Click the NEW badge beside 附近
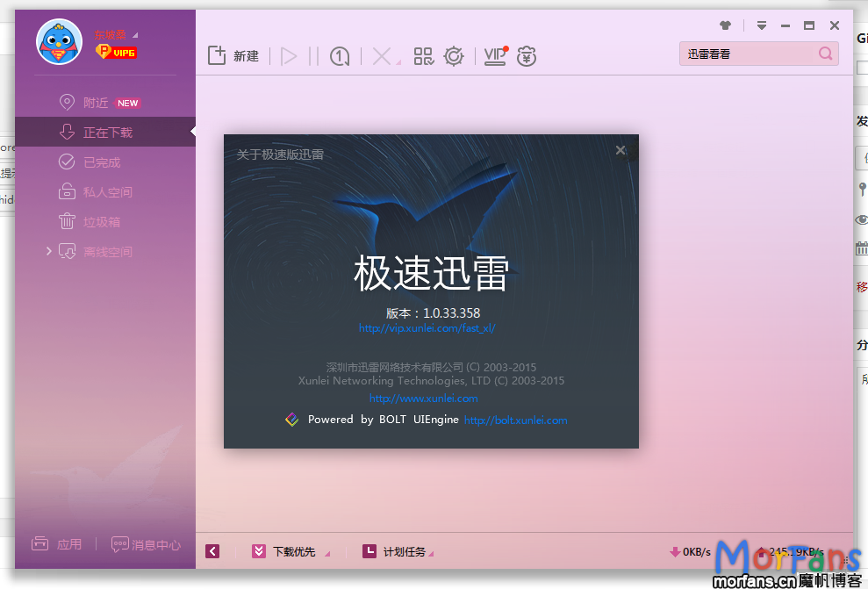The image size is (868, 589). (x=128, y=103)
